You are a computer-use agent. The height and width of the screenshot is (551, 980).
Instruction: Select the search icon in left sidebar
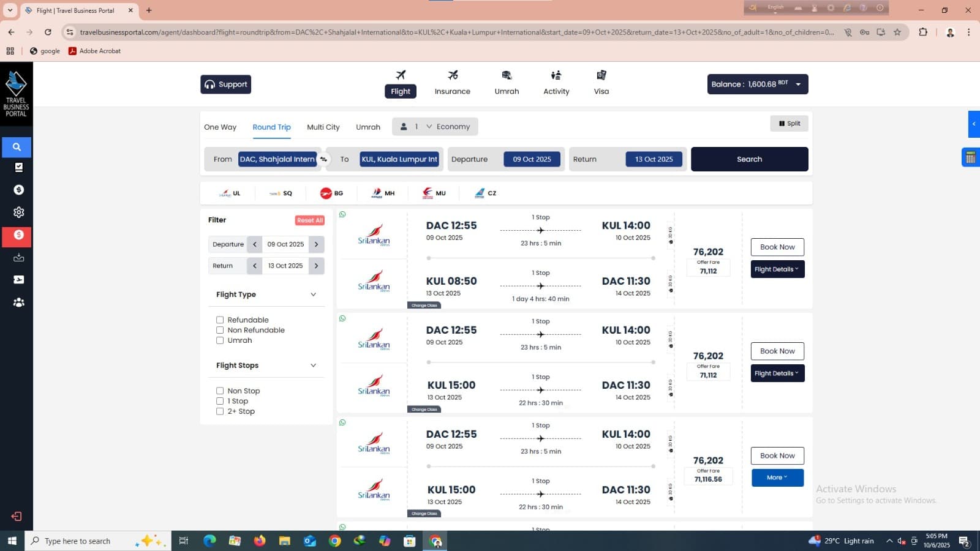[17, 147]
